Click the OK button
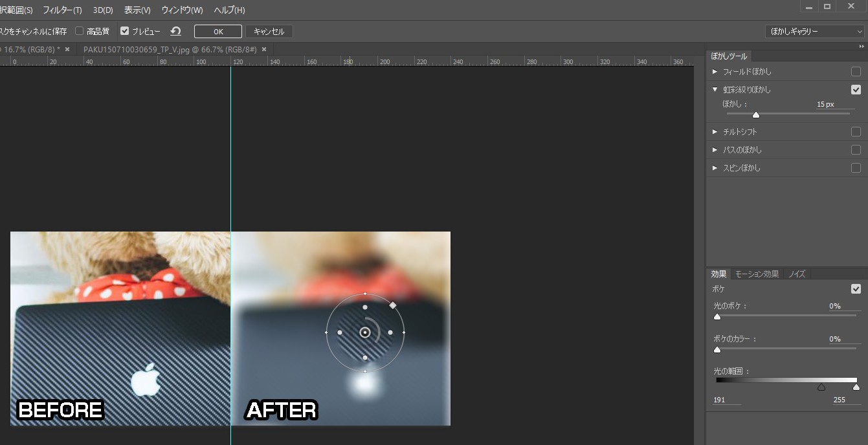This screenshot has height=445, width=868. click(218, 32)
